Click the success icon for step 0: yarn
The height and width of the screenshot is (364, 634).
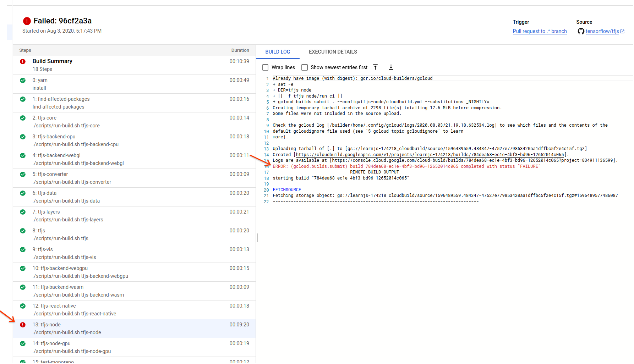[x=23, y=80]
